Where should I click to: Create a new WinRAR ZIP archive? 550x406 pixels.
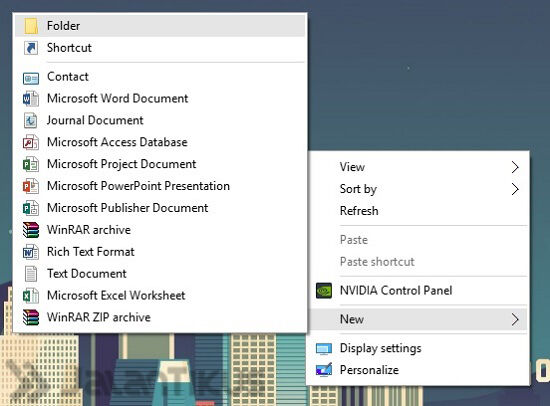(160, 318)
